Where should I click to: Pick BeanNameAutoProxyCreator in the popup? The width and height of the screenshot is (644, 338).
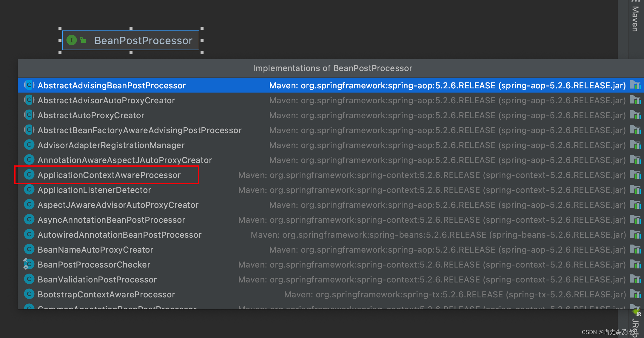95,250
